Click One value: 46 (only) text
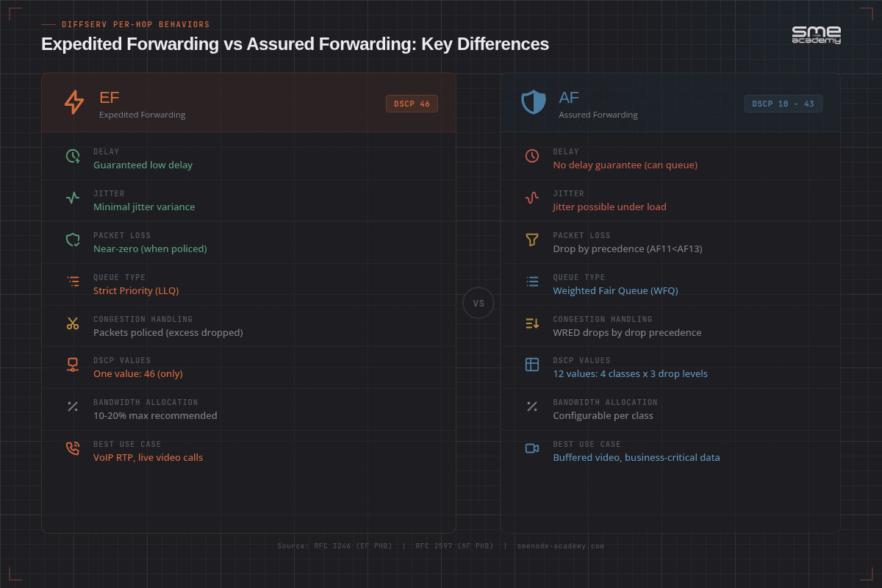The width and height of the screenshot is (882, 588). click(x=138, y=373)
